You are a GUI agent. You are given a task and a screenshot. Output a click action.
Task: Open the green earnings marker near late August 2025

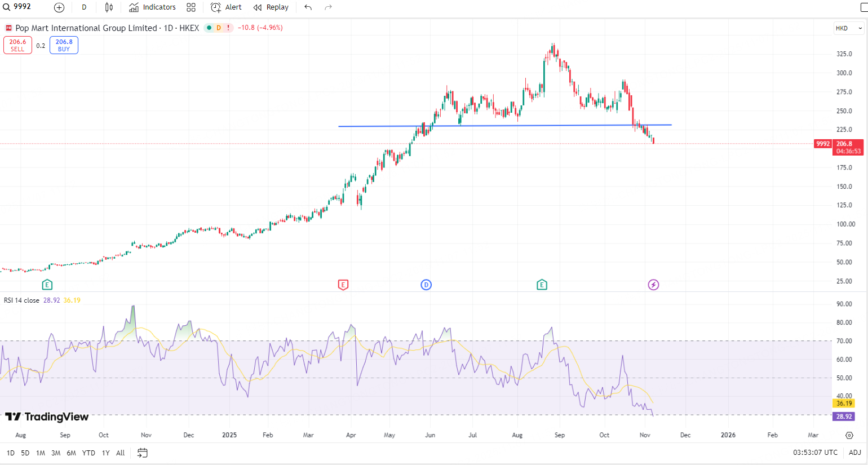542,285
